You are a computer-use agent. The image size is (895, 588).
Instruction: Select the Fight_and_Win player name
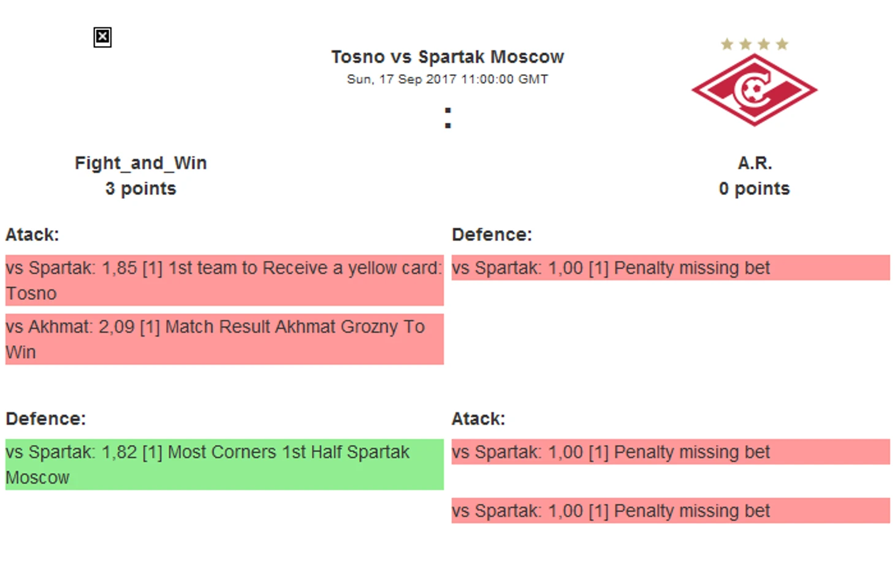140,163
